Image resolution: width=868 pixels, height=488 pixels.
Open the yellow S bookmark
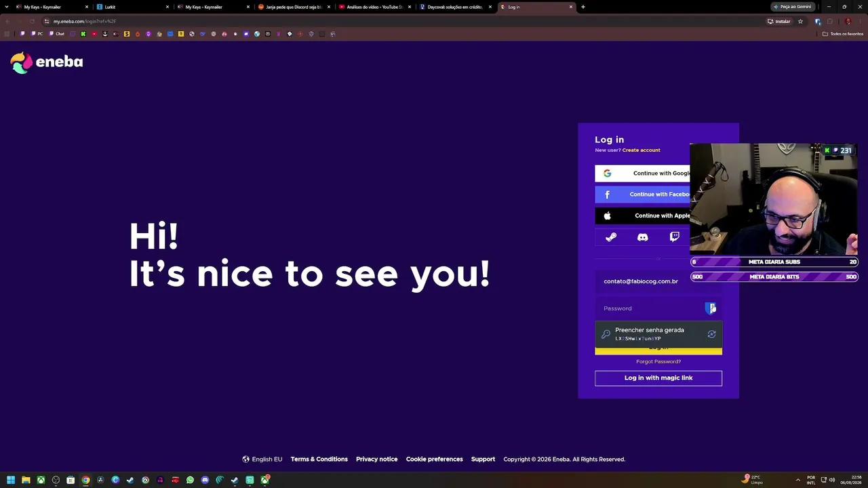click(127, 34)
